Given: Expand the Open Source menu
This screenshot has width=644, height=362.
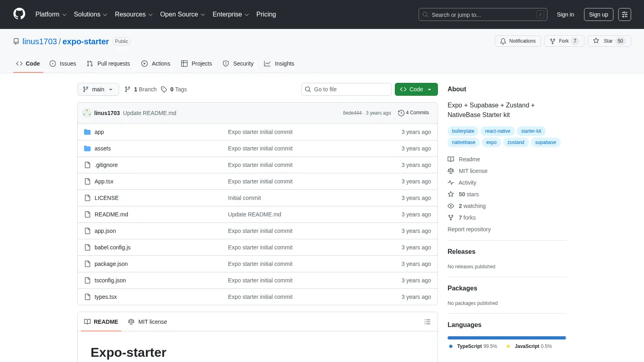Looking at the screenshot, I should click(x=182, y=14).
